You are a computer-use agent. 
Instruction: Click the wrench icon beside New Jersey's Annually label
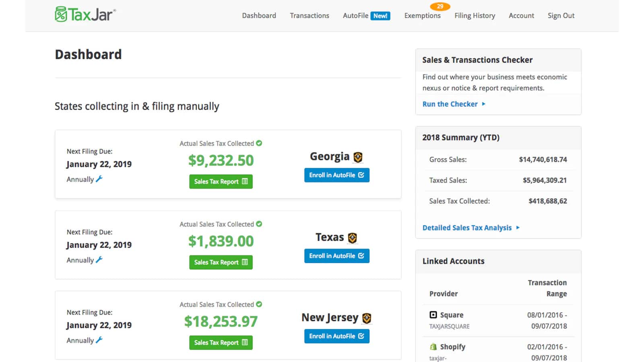99,340
